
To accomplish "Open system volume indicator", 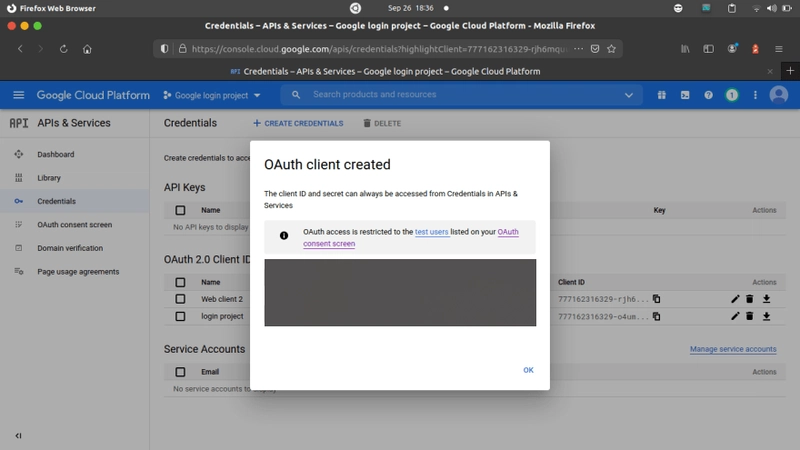I will tap(771, 8).
